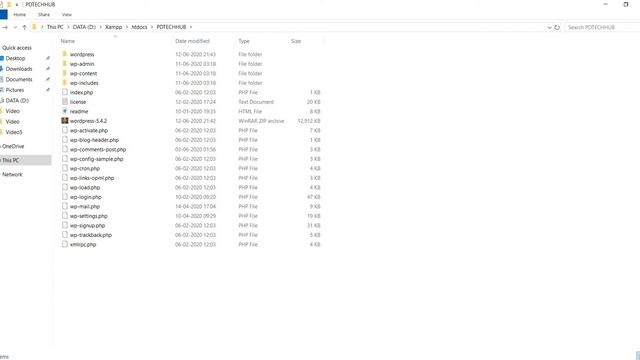Select the wp-admin folder icon
Screen dimensions: 640x360
pos(64,64)
